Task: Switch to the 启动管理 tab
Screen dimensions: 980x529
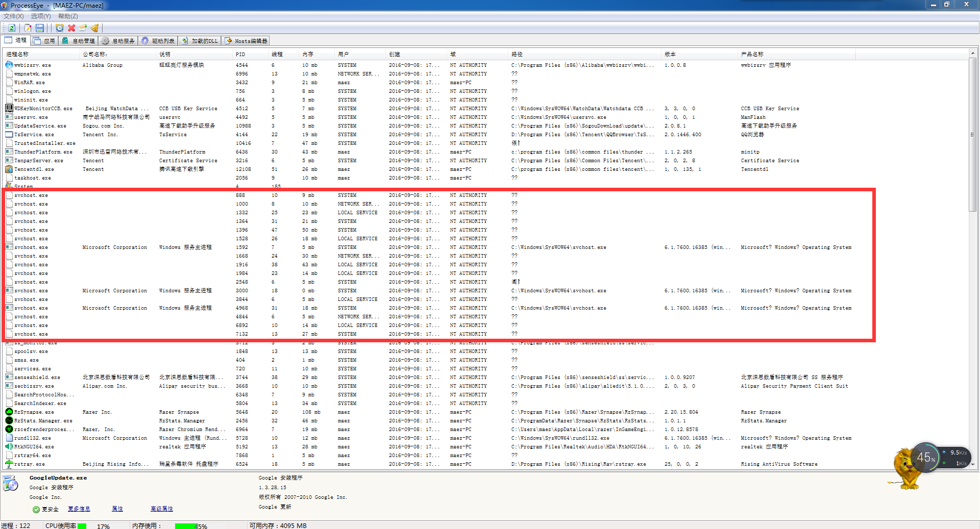Action: (78, 41)
